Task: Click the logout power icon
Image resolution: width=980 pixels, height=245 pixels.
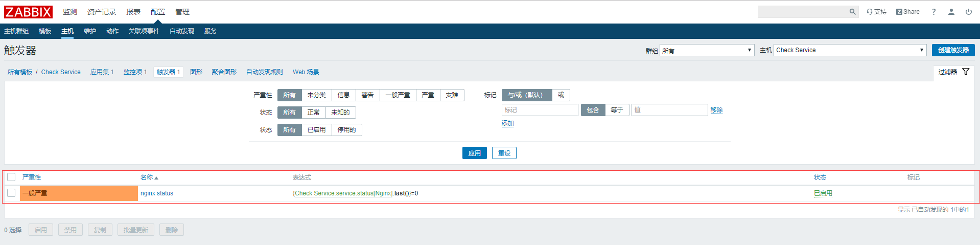Action: [x=968, y=12]
